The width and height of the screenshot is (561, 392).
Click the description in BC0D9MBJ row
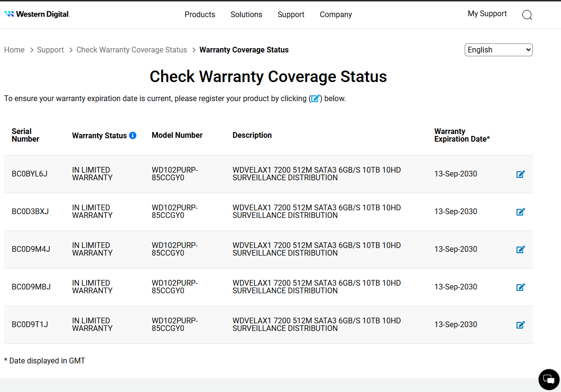click(x=317, y=287)
